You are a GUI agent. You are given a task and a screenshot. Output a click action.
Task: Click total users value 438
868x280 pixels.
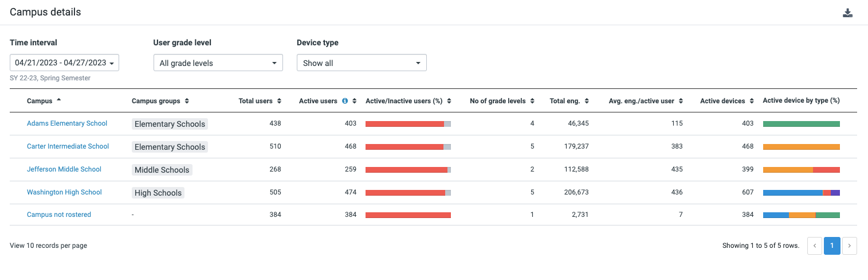(276, 123)
